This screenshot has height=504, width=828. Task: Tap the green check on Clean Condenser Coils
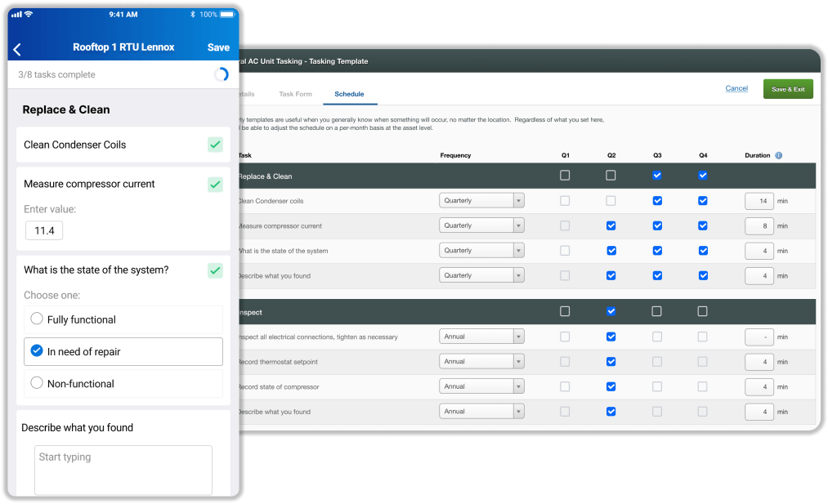(x=215, y=145)
